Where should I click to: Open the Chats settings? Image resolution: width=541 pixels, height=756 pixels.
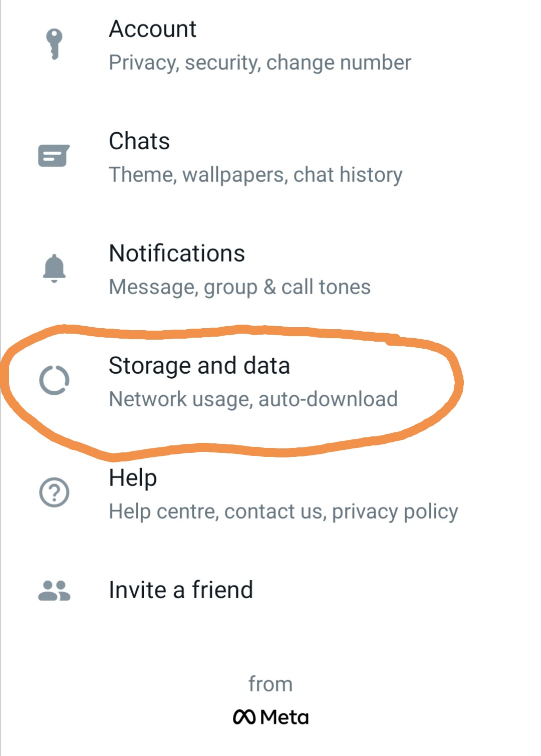click(x=270, y=157)
